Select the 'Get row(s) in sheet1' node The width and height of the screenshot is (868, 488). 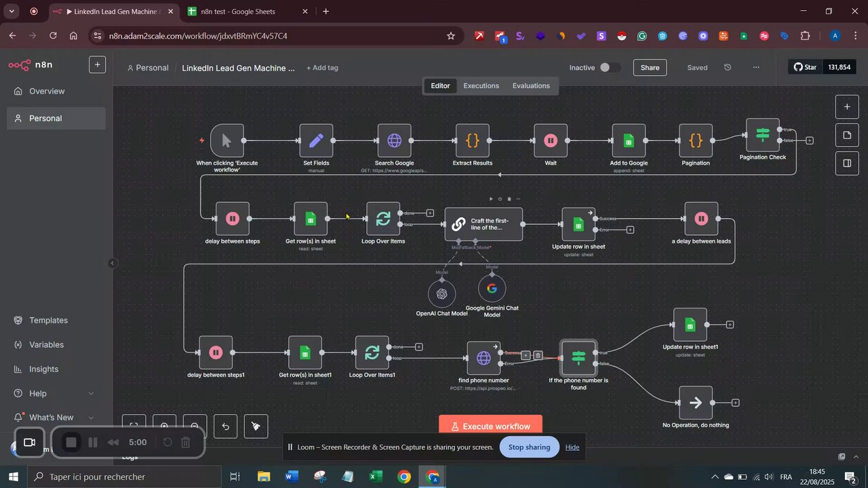point(305,352)
